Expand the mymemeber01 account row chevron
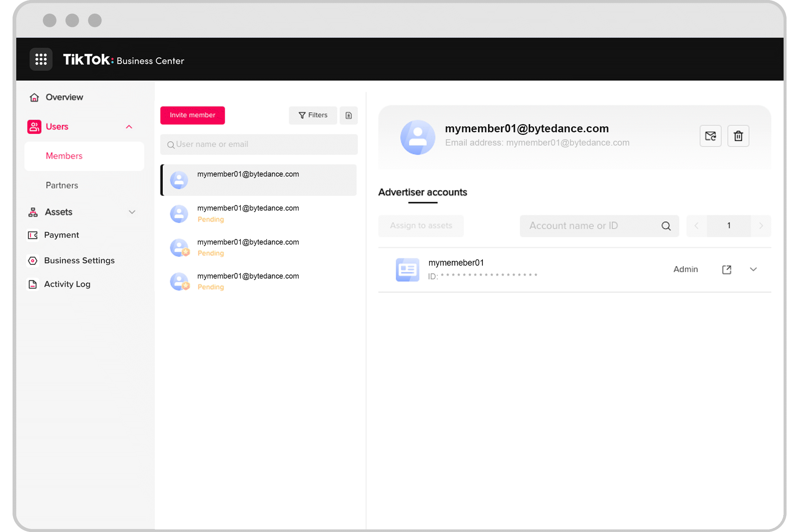The height and width of the screenshot is (532, 798). point(753,269)
